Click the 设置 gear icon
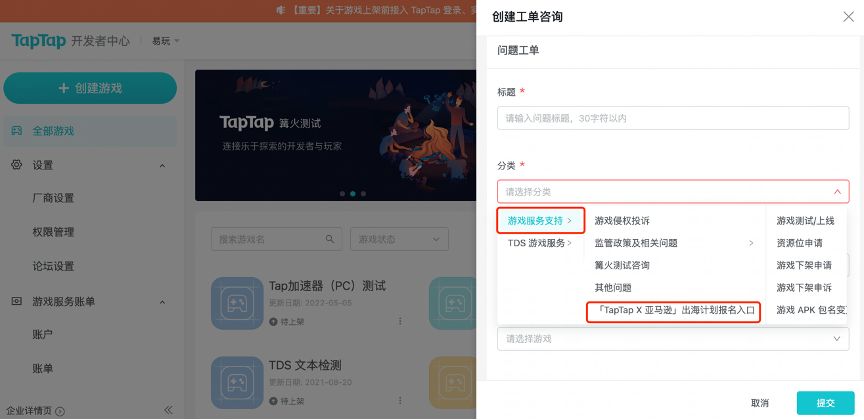The image size is (864, 420). (17, 165)
